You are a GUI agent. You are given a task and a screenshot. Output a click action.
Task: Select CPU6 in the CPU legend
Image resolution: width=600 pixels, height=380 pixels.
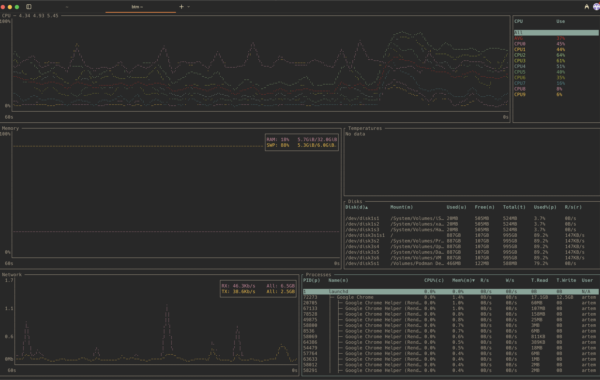point(556,78)
